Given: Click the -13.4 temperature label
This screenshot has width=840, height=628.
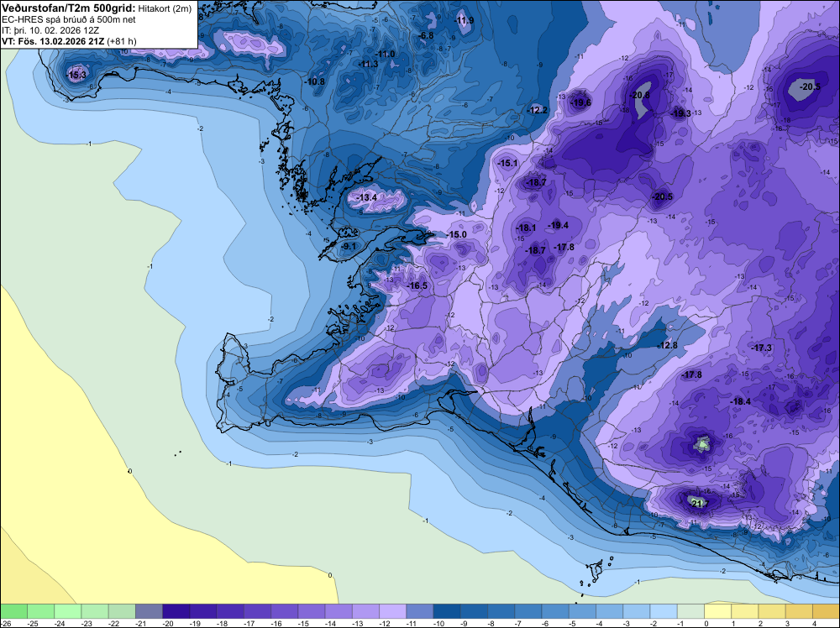Looking at the screenshot, I should click(x=367, y=197).
